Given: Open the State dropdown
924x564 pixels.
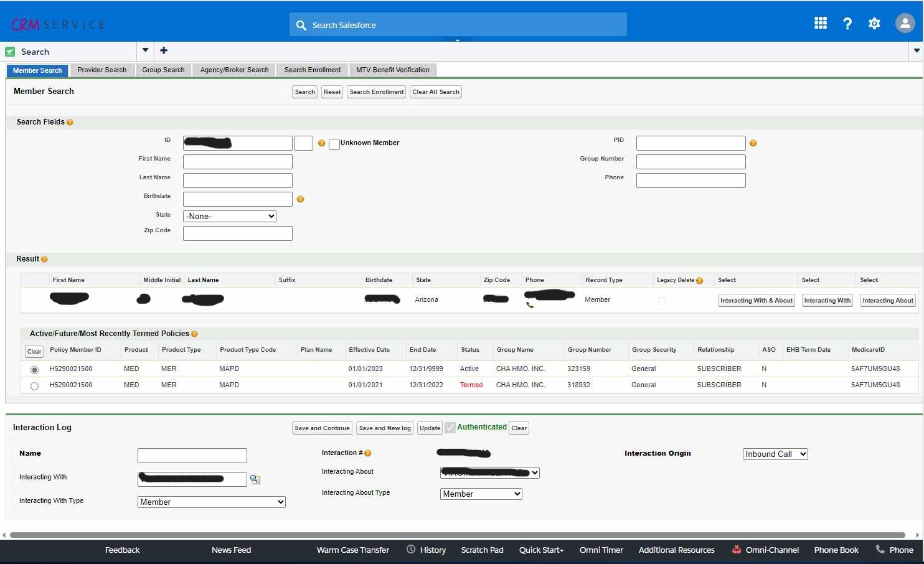Looking at the screenshot, I should (x=230, y=216).
